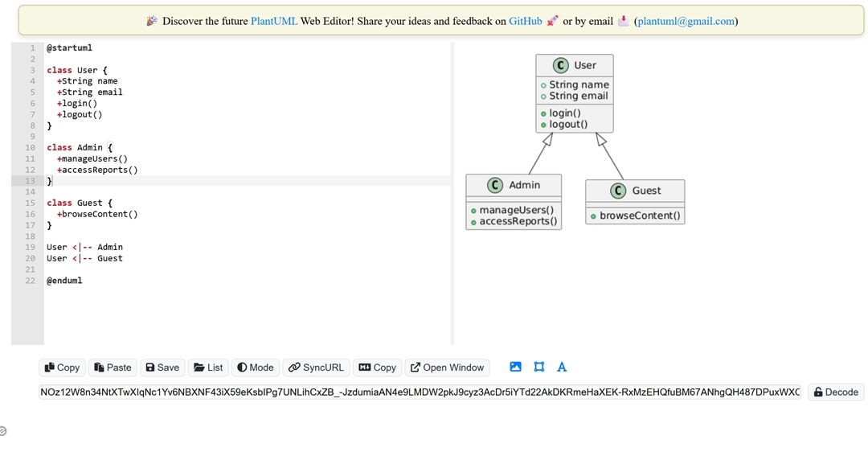This screenshot has width=868, height=460.
Task: Click 'String name' in the User diagram
Action: click(579, 84)
